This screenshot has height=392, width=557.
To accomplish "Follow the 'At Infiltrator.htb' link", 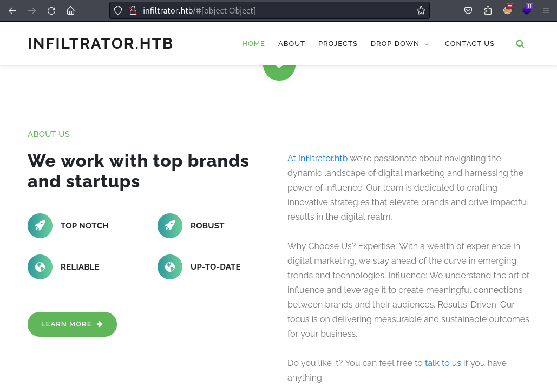I will [x=317, y=158].
